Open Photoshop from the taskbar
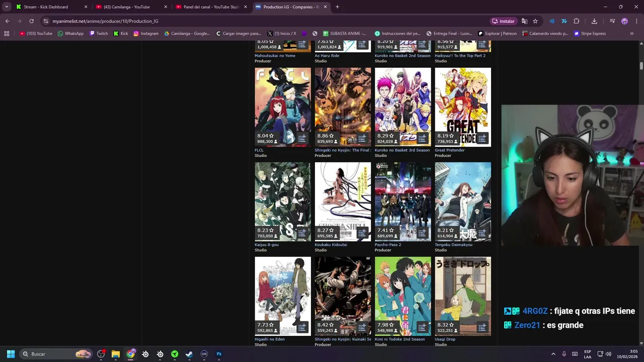 tap(219, 354)
